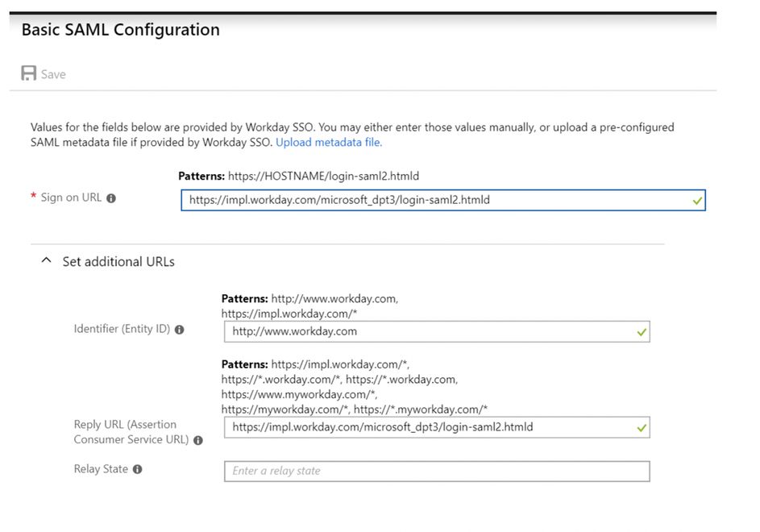Click the Set additional URLs label
Viewport: 760px width, 532px height.
(118, 261)
